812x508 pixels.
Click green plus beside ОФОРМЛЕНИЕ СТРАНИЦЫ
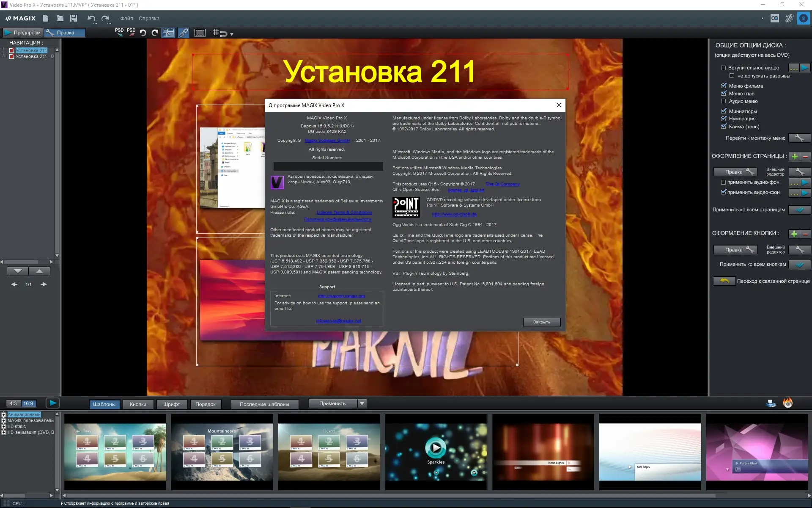point(794,156)
